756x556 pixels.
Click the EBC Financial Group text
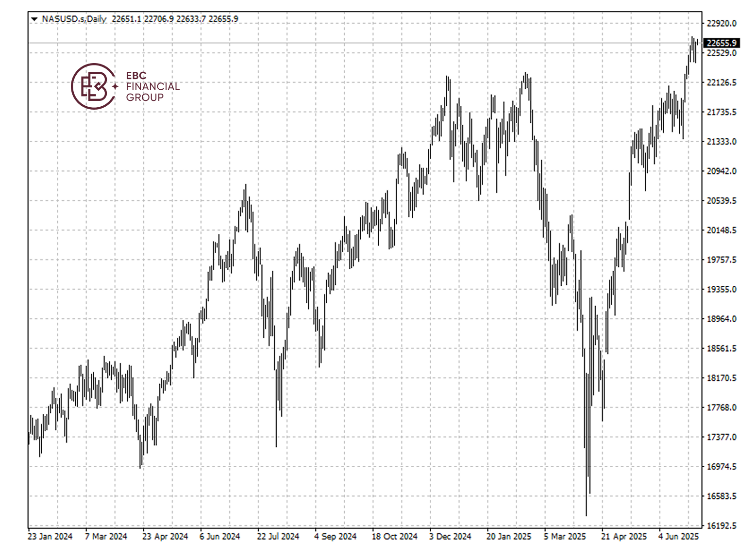point(152,86)
